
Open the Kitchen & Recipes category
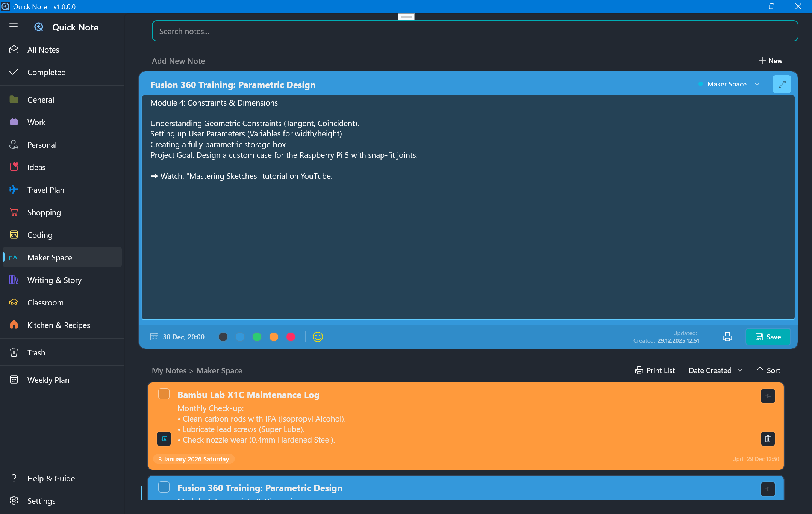[59, 325]
